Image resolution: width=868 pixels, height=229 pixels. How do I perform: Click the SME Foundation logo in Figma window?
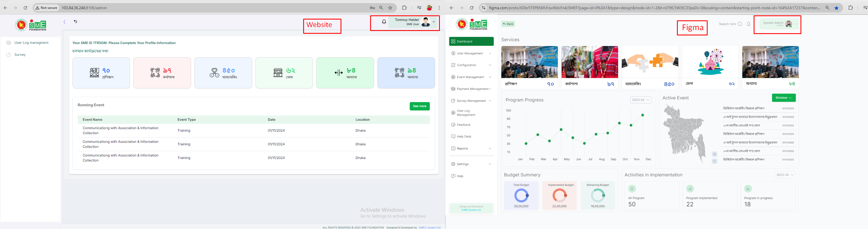coord(471,24)
